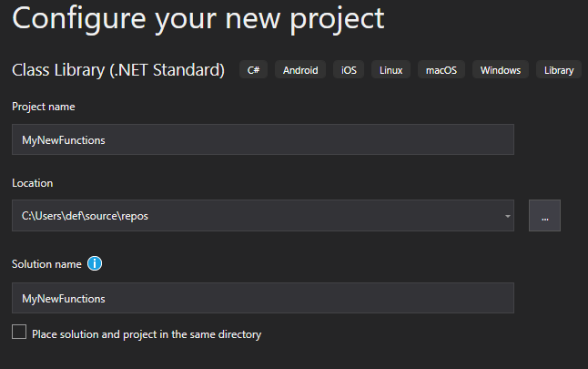Click the macOS platform tag
The image size is (588, 369).
click(441, 70)
